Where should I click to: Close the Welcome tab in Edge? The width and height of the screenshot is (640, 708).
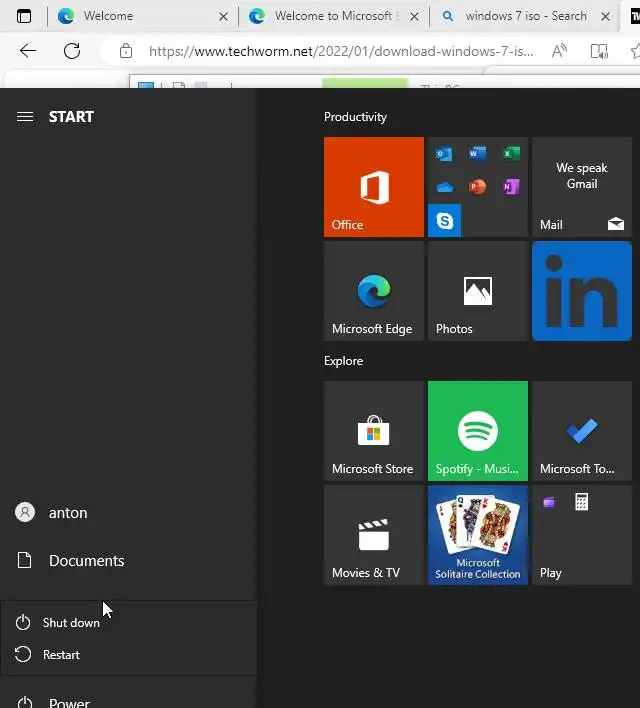[x=223, y=17]
